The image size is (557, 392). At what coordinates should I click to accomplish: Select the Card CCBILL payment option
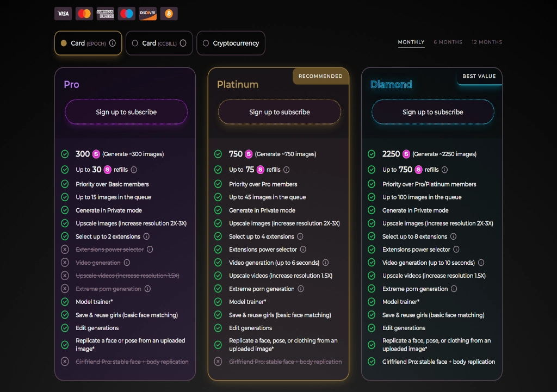point(158,43)
